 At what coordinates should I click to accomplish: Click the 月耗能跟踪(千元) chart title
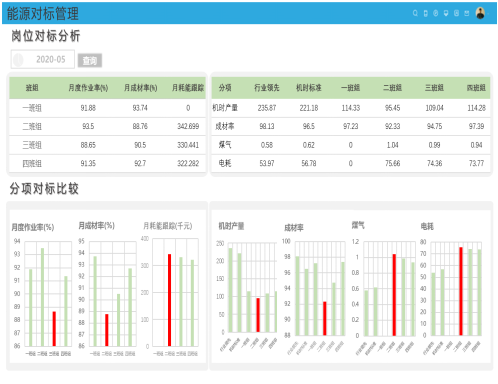coord(167,226)
